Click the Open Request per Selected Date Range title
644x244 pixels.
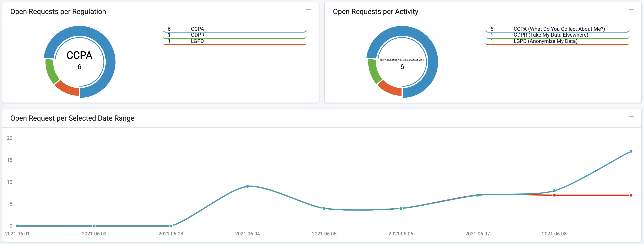tap(72, 118)
